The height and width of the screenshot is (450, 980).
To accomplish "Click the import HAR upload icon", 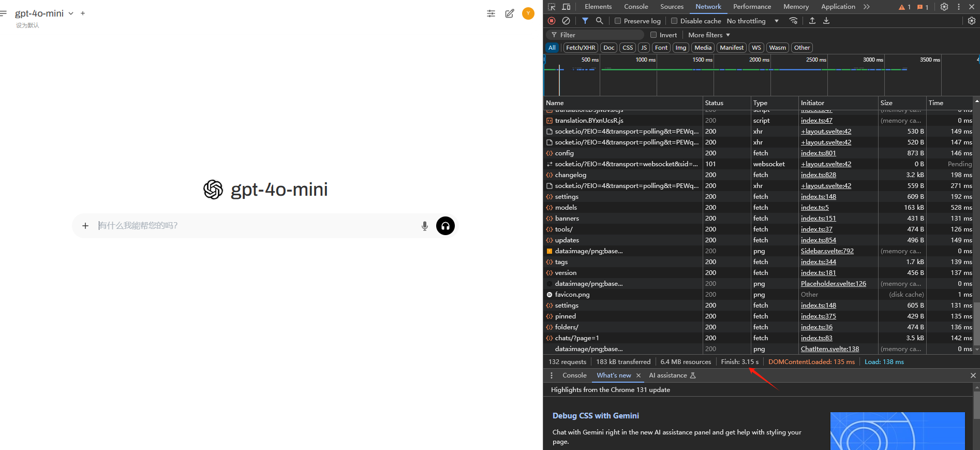I will 812,21.
